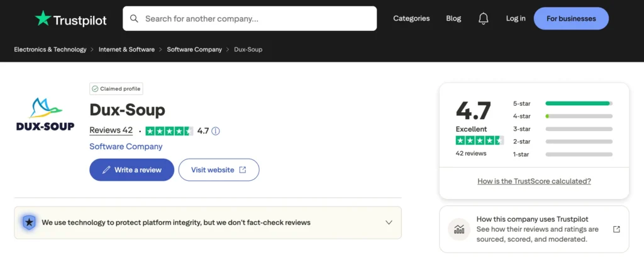Screen dimensions: 644x257
Task: Click the star rating under Excellent
Action: 480,140
